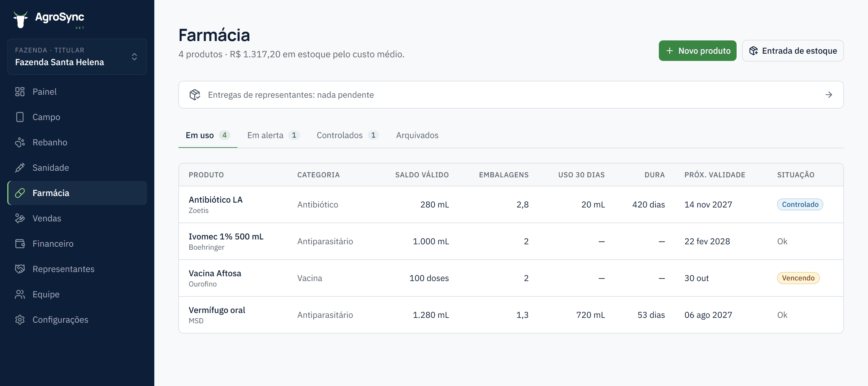Open the Arquivados tab

tap(417, 135)
